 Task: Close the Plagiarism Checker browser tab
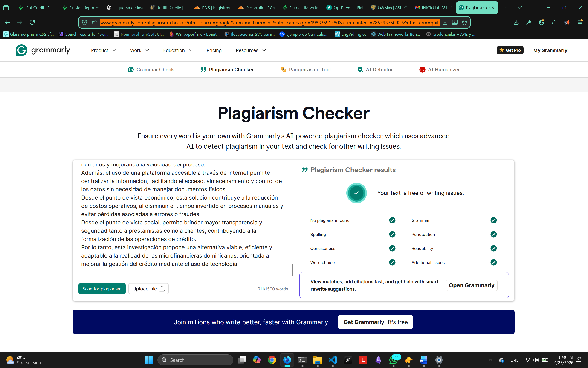pos(493,8)
